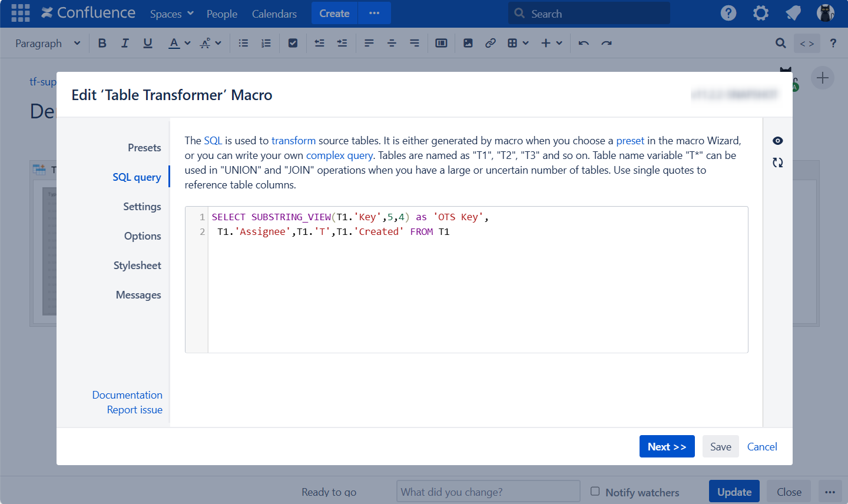This screenshot has width=848, height=504.
Task: Open the Paragraph style dropdown
Action: tap(48, 44)
